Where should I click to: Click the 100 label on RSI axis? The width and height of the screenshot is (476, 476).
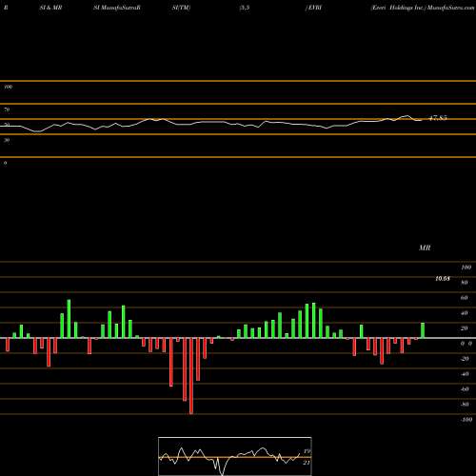[9, 87]
